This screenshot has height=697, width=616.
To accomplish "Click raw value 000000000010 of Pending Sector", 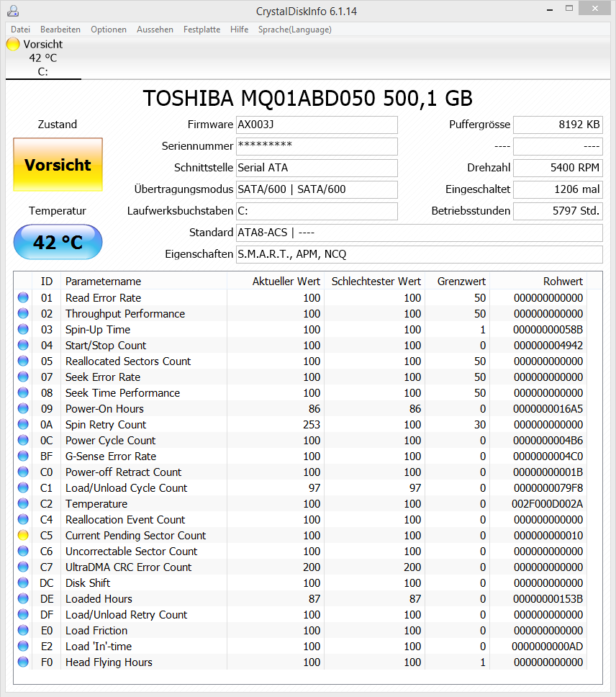I will tap(548, 535).
